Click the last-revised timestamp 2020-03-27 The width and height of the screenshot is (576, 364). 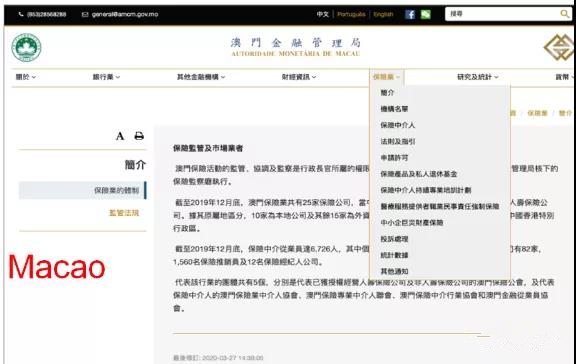click(218, 358)
